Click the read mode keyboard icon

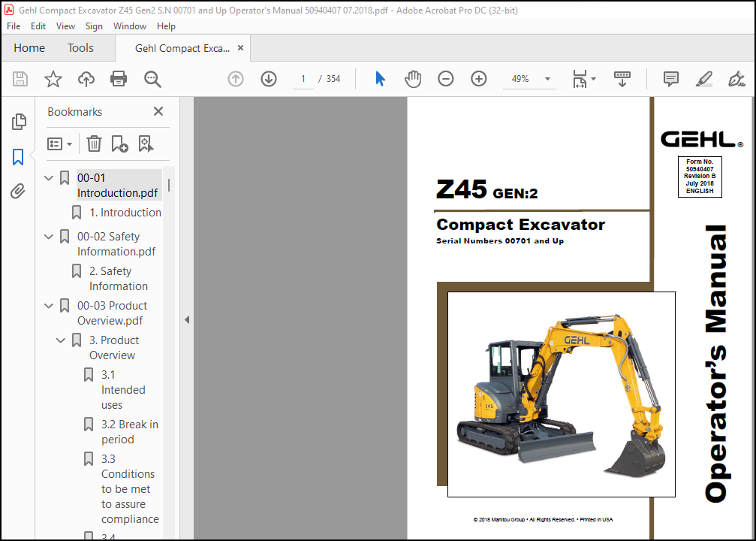pos(622,79)
